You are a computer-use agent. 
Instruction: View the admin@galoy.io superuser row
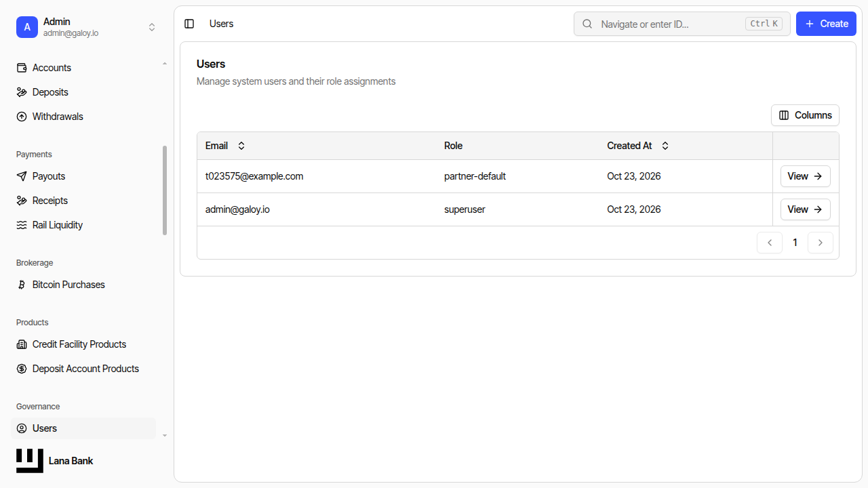tap(805, 209)
